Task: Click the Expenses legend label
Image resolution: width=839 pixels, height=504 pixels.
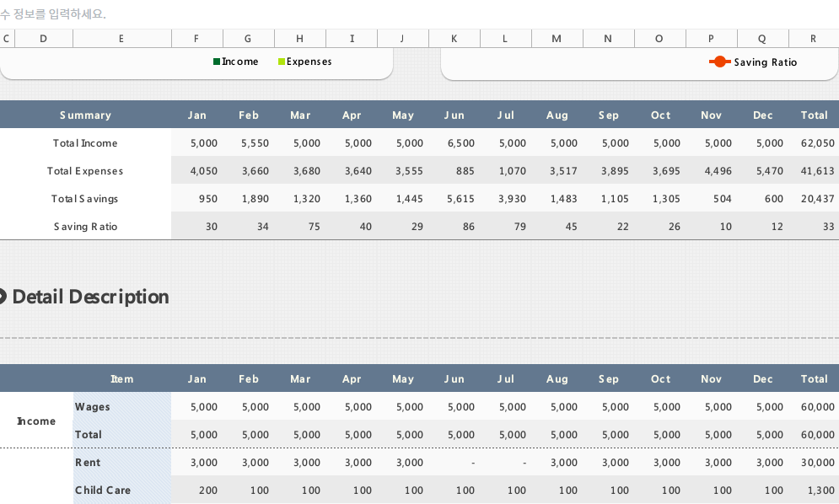Action: [x=309, y=62]
